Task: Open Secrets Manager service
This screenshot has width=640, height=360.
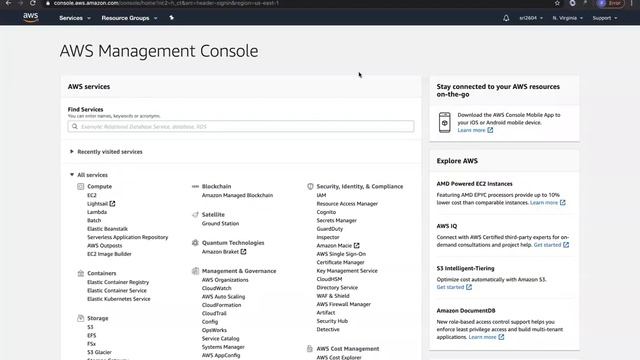Action: coord(336,220)
